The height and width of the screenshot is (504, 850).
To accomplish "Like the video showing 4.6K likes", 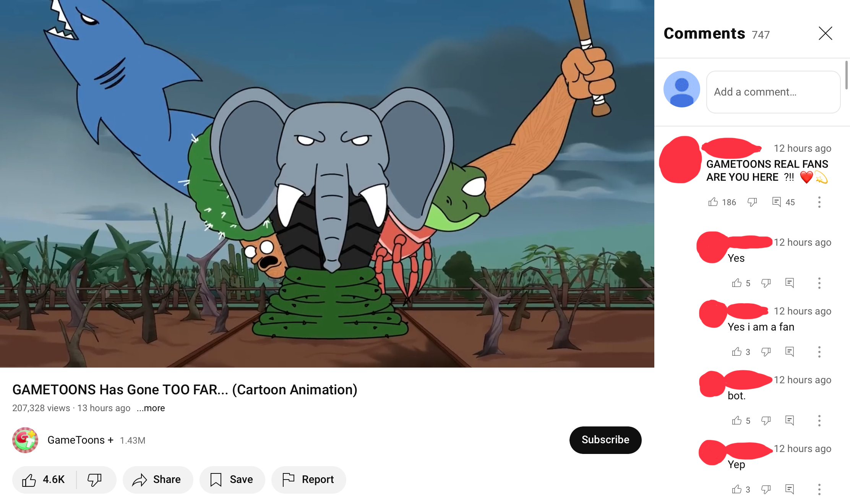I will [x=44, y=480].
